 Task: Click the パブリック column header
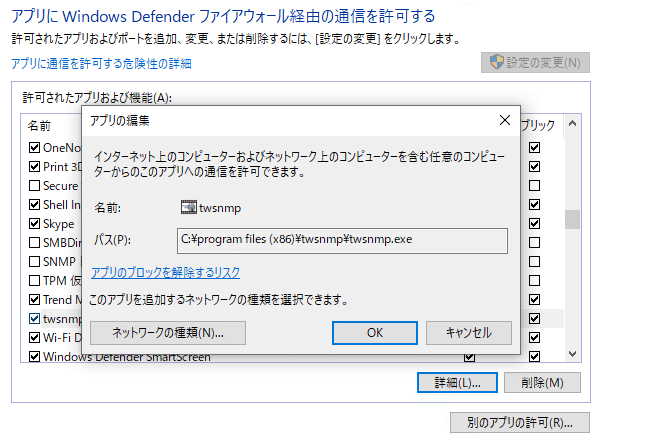tap(538, 125)
